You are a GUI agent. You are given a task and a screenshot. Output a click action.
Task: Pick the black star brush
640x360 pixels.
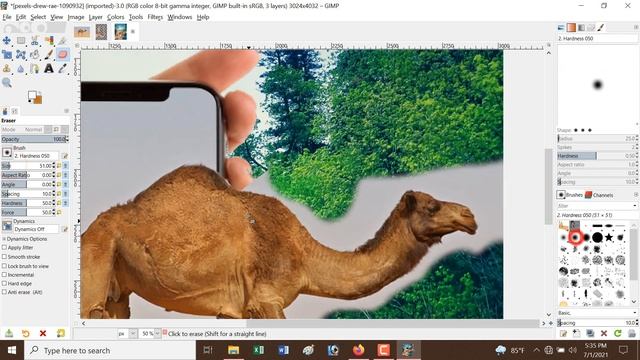(609, 237)
